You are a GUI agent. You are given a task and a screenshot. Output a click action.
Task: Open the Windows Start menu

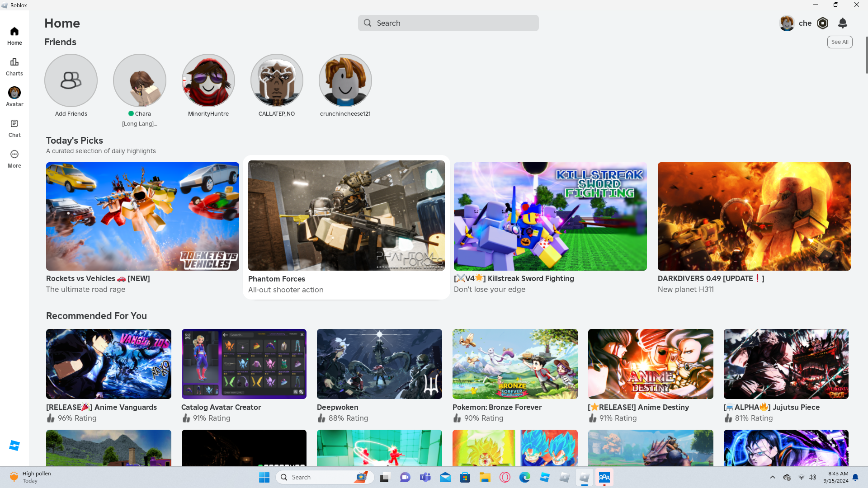pos(264,477)
